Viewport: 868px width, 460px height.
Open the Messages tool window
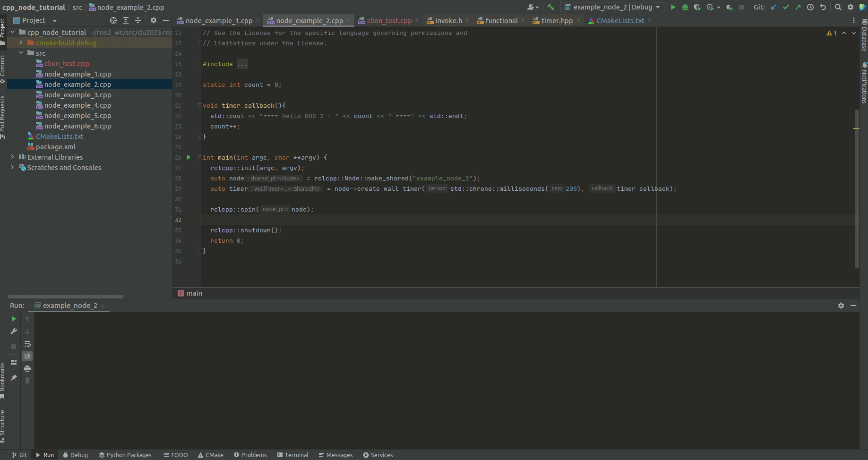click(335, 455)
